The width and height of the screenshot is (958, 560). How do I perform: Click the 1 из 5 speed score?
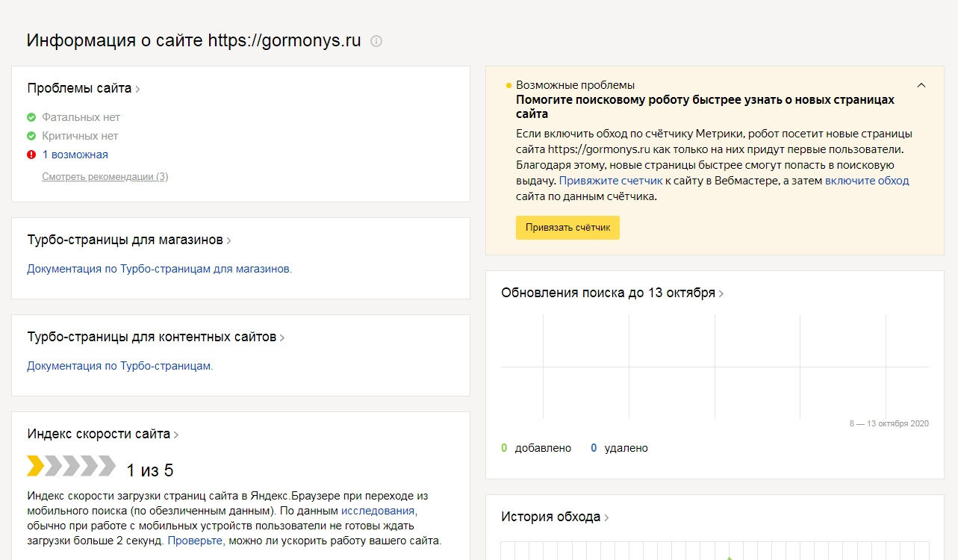coord(149,470)
